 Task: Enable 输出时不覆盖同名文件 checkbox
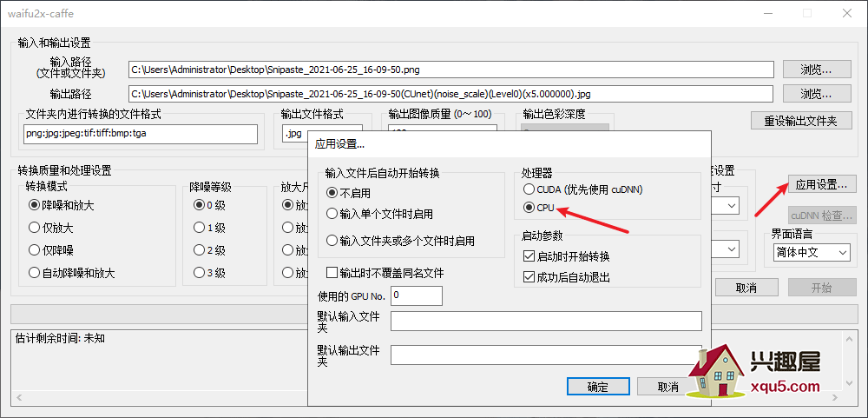(385, 272)
